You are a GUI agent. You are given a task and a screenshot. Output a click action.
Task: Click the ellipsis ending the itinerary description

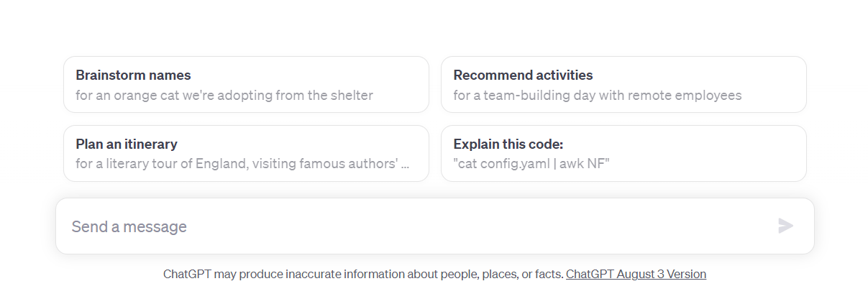405,165
